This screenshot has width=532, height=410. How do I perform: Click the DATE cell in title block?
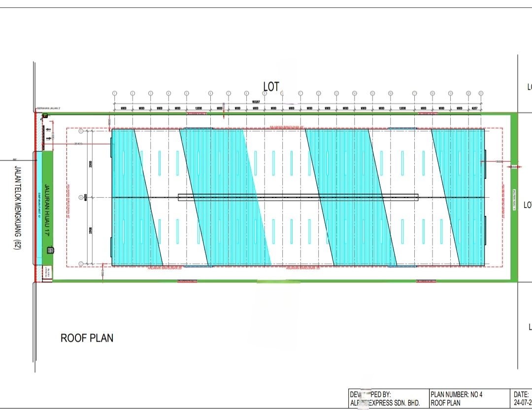click(522, 399)
